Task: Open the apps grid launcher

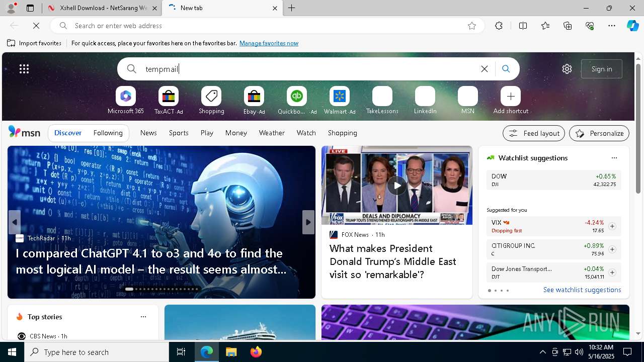Action: pyautogui.click(x=24, y=69)
